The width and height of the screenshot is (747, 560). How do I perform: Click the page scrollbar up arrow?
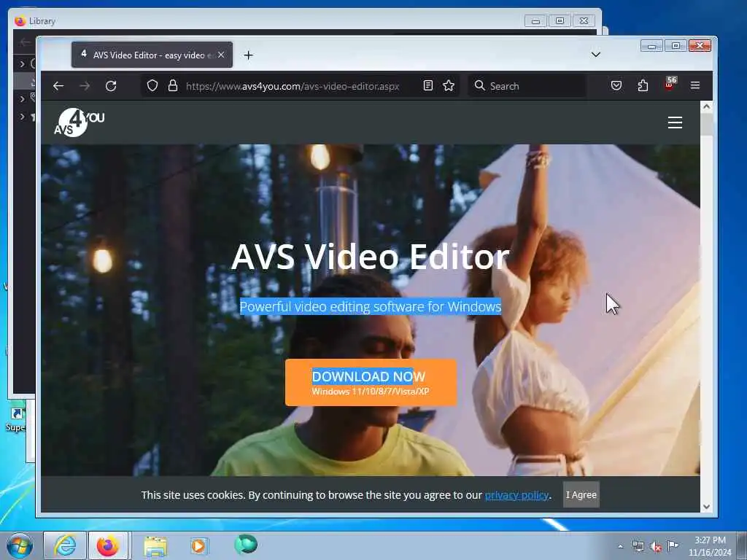(706, 106)
